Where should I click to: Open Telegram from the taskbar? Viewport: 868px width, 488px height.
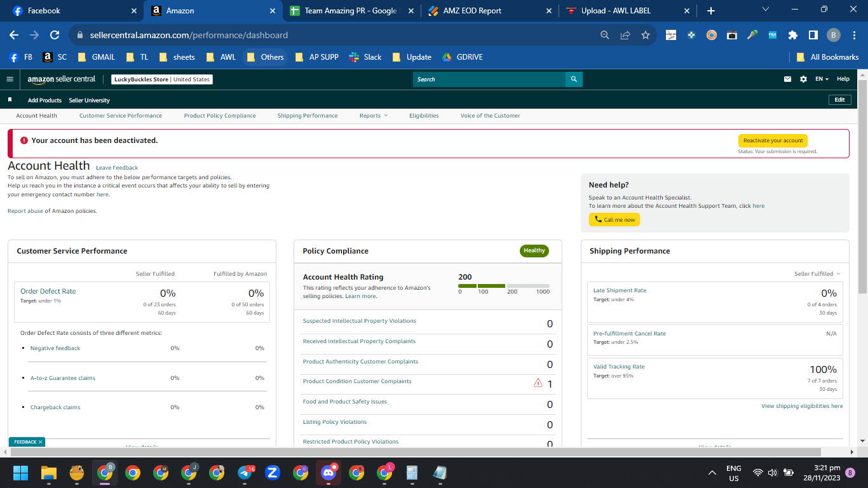click(245, 473)
